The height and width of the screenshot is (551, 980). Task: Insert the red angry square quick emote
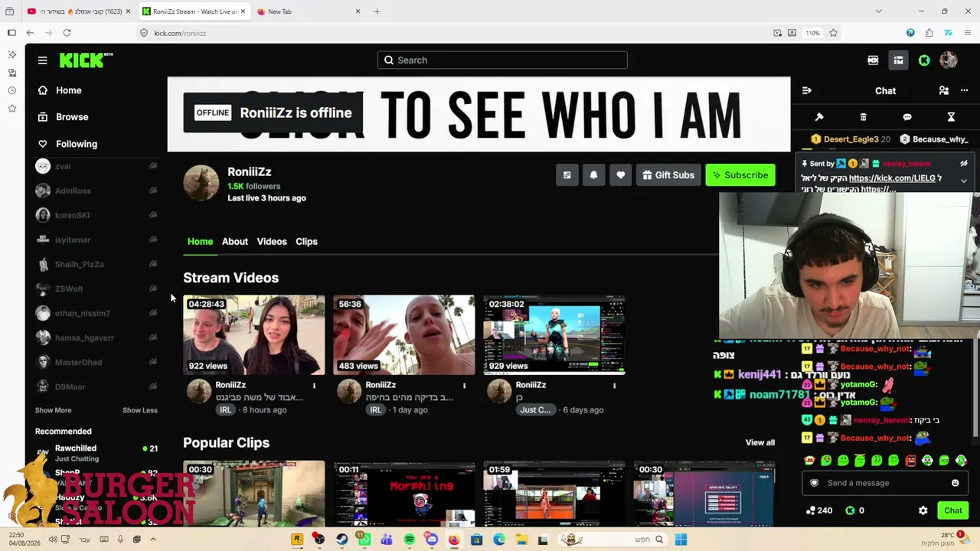point(910,461)
